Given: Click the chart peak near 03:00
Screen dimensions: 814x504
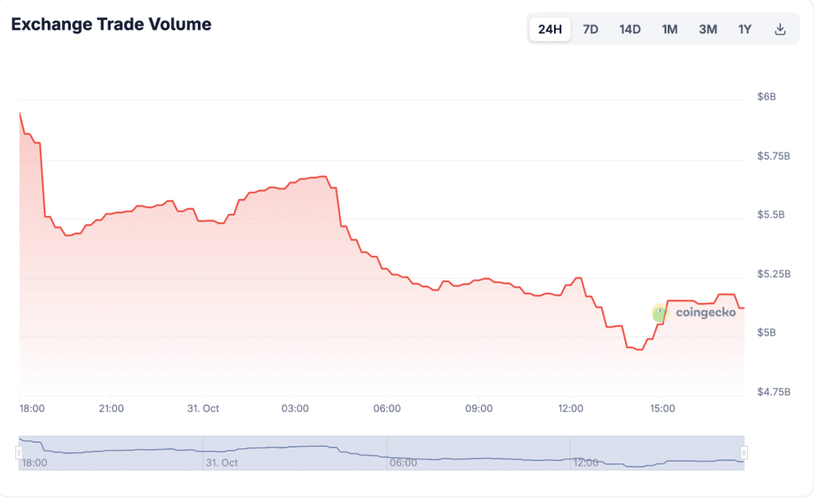Looking at the screenshot, I should pyautogui.click(x=322, y=177).
